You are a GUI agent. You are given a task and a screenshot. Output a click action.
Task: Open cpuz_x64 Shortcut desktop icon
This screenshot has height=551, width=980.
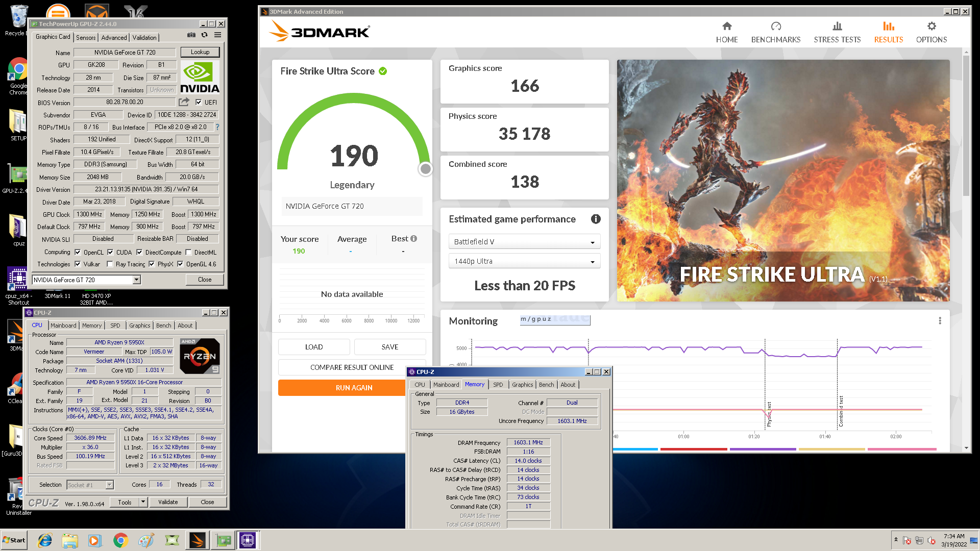tap(18, 286)
